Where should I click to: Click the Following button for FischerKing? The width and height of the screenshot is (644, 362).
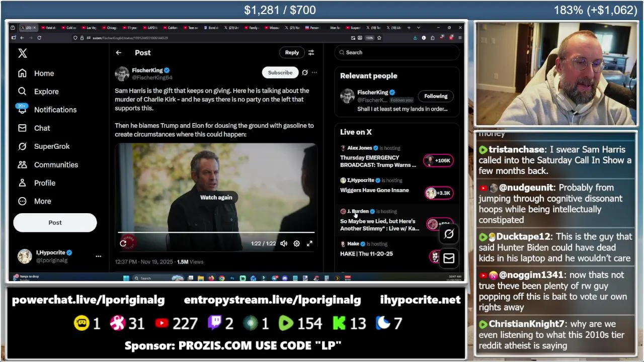tap(436, 96)
